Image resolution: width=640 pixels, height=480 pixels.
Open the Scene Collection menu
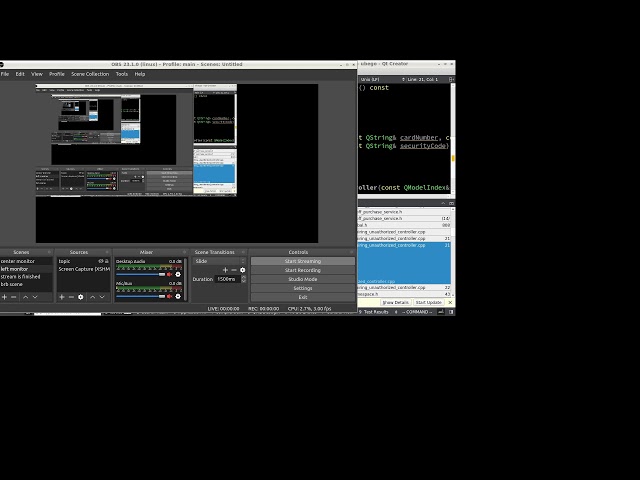click(x=90, y=74)
